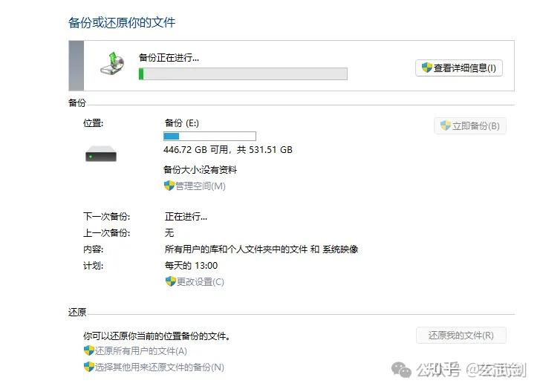540x392 pixels.
Task: Click the 备份 (E:) location label
Action: (x=182, y=122)
